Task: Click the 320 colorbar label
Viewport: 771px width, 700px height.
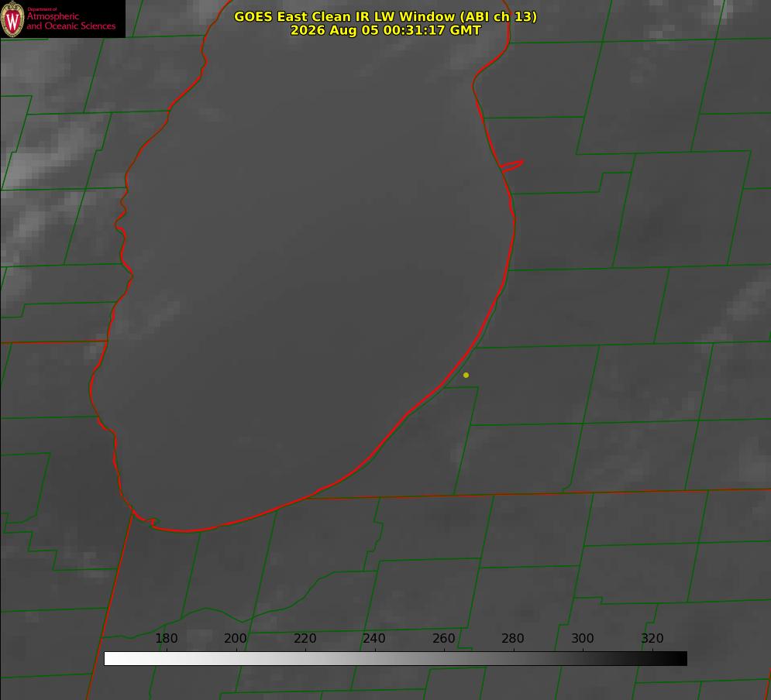Action: tap(652, 638)
